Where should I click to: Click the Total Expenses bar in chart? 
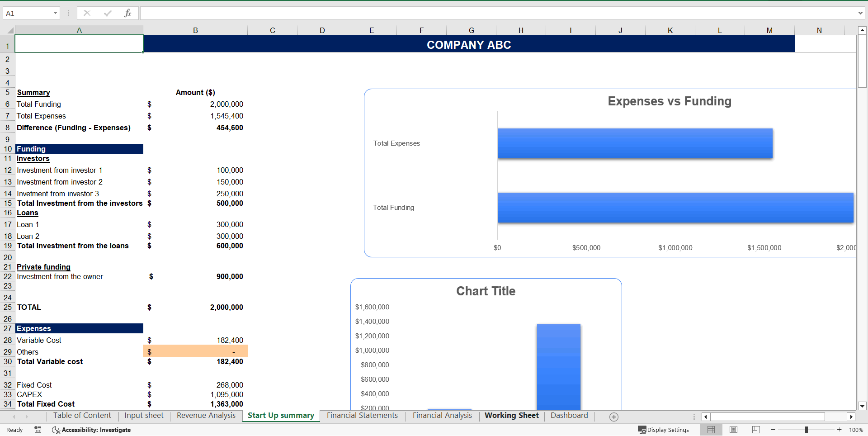pyautogui.click(x=635, y=143)
